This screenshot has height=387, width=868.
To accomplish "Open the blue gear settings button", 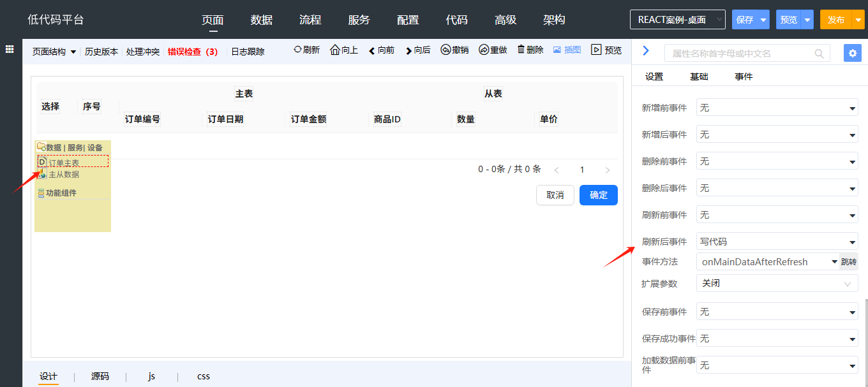I will [853, 53].
